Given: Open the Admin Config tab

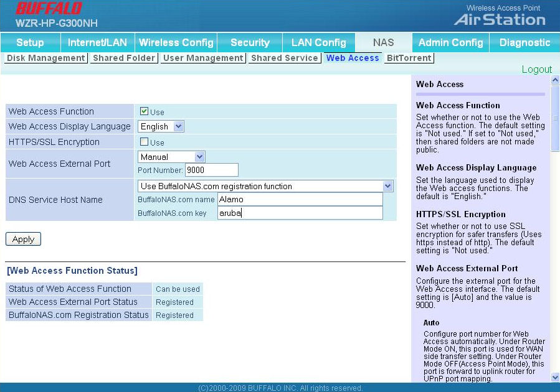Looking at the screenshot, I should tap(451, 42).
